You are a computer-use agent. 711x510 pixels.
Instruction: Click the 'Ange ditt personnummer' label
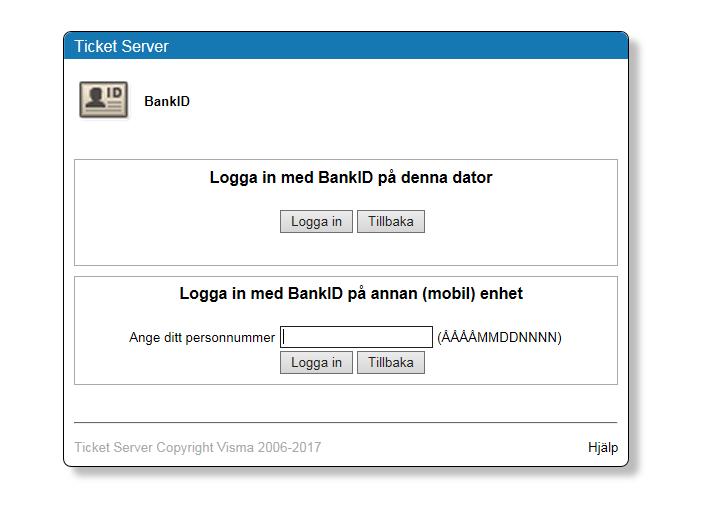tap(202, 337)
